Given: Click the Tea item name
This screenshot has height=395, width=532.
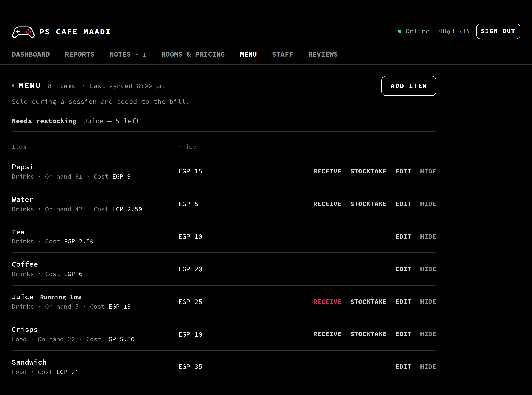Looking at the screenshot, I should point(18,232).
